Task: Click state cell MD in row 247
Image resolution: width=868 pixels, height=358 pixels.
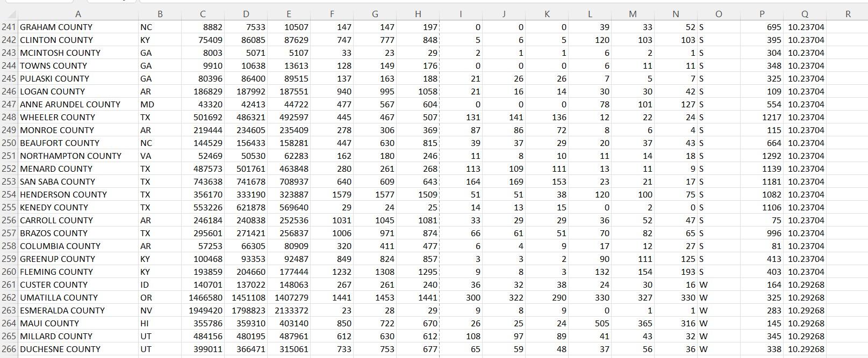Action: 160,104
